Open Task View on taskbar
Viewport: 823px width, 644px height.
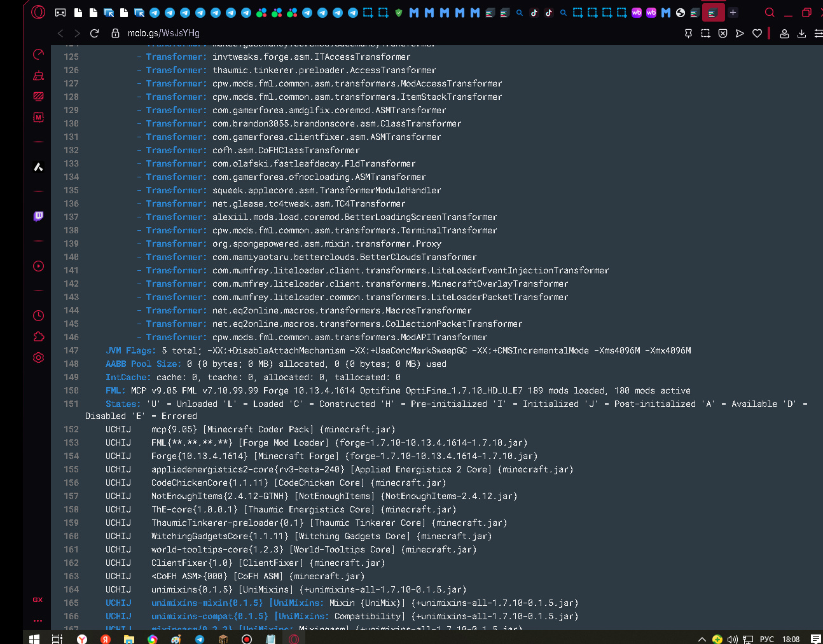coord(57,639)
